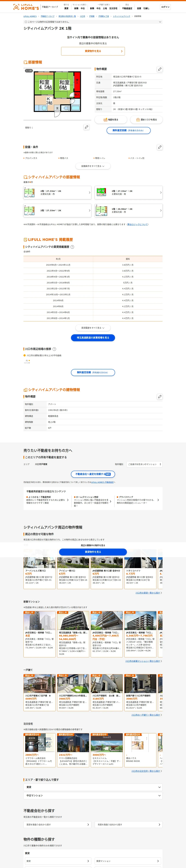Viewport: 186px width, 868px height.
Task: Click arrow on 1階 26.96m² room card
Action: coord(161,211)
